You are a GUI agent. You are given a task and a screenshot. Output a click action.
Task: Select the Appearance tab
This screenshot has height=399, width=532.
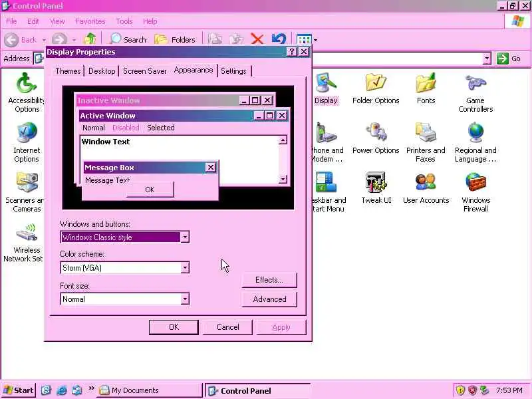[x=194, y=70]
